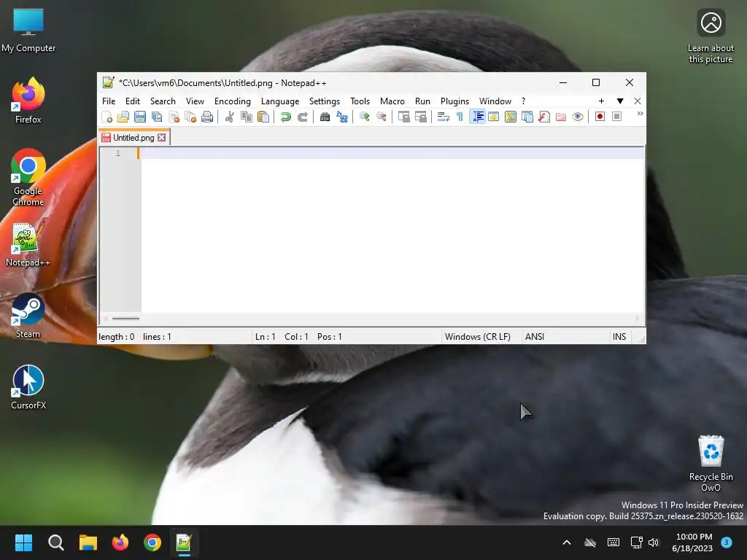Zoom out using the magnifier minus icon

tap(381, 117)
